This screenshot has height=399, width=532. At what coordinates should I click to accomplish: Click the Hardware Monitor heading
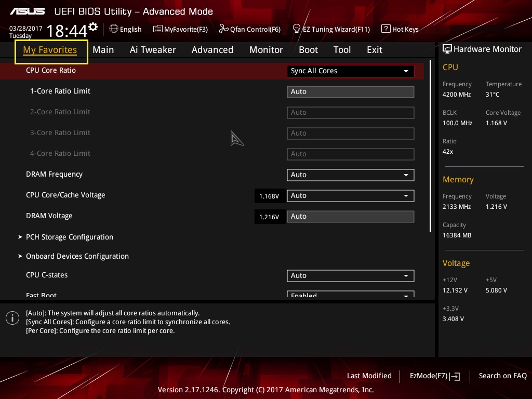pos(487,49)
